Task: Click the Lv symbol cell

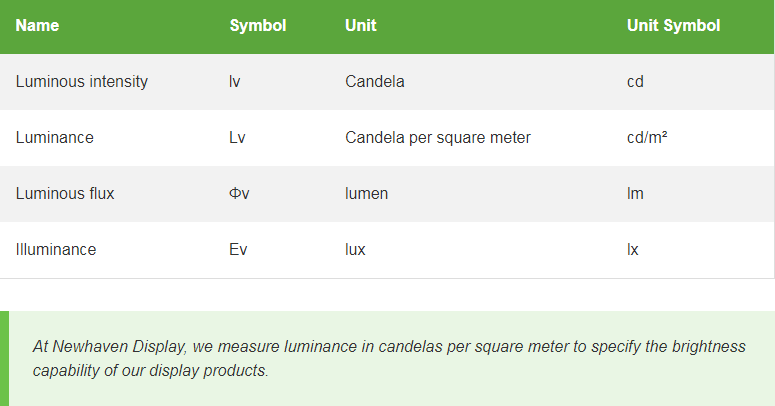Action: [x=237, y=137]
